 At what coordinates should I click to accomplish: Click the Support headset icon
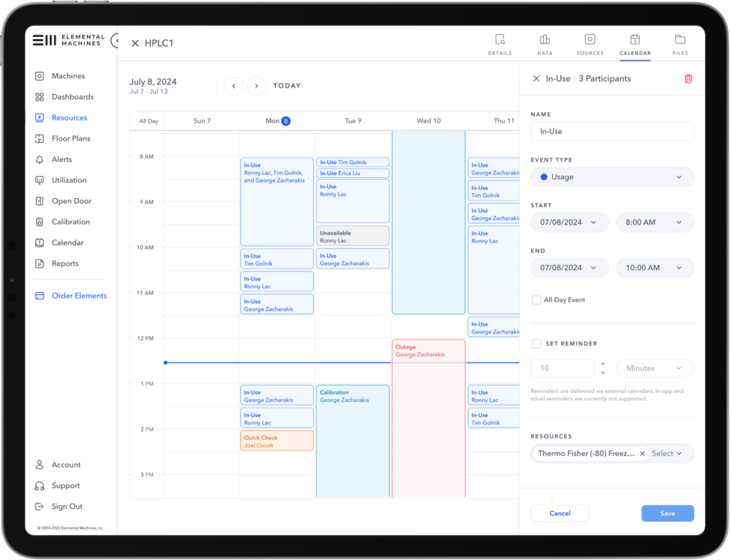[40, 486]
